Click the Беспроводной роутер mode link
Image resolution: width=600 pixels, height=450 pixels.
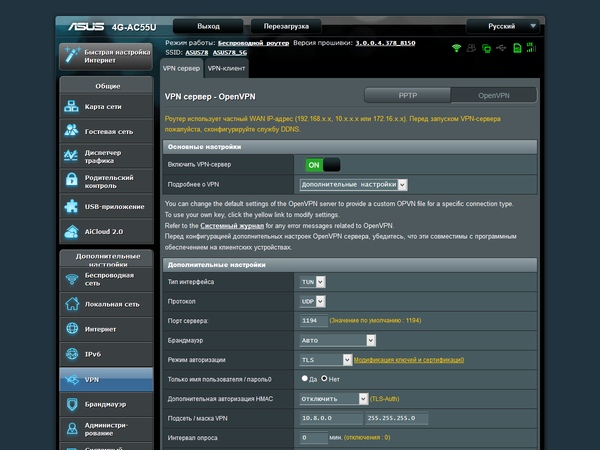(x=253, y=43)
